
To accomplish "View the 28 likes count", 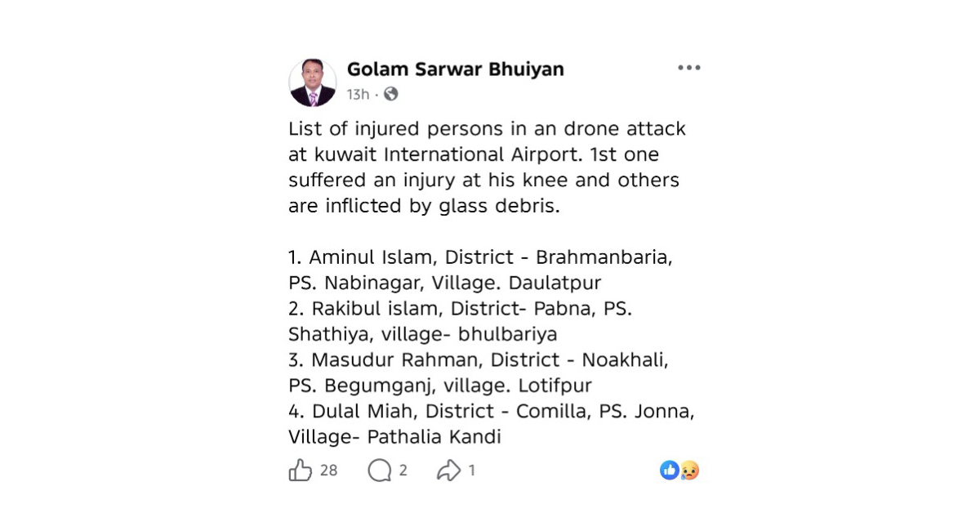I will (x=328, y=471).
